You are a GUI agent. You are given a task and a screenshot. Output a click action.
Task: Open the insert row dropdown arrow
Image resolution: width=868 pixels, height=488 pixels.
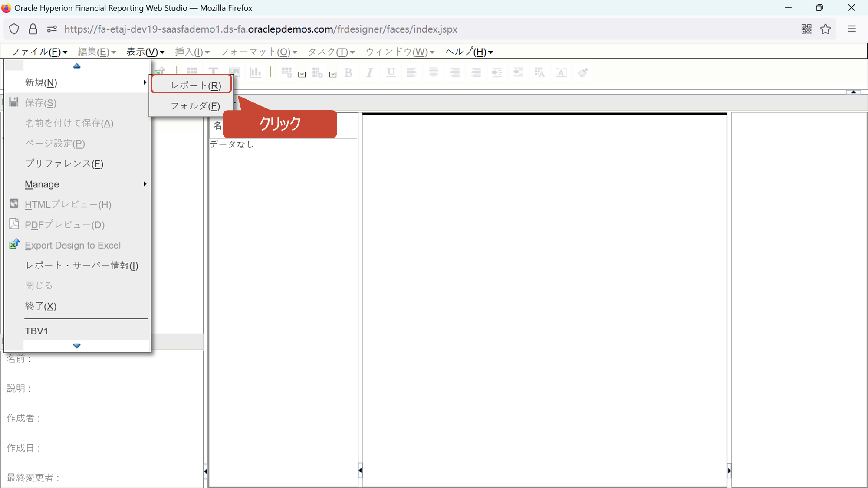pos(302,75)
